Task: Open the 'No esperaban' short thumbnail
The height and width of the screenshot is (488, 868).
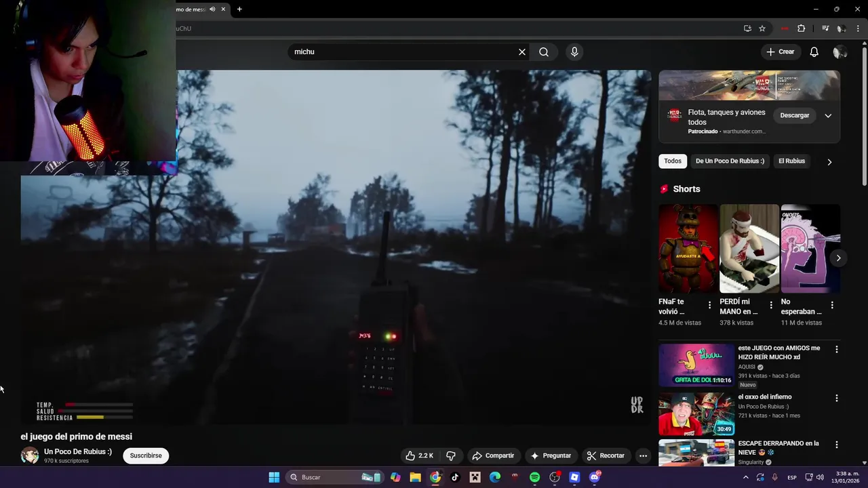Action: 810,249
